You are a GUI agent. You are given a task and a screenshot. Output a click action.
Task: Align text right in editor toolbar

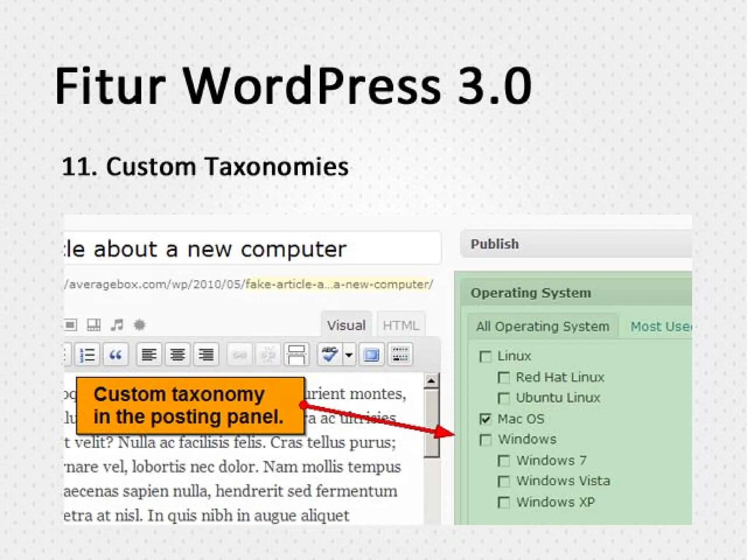click(x=206, y=354)
